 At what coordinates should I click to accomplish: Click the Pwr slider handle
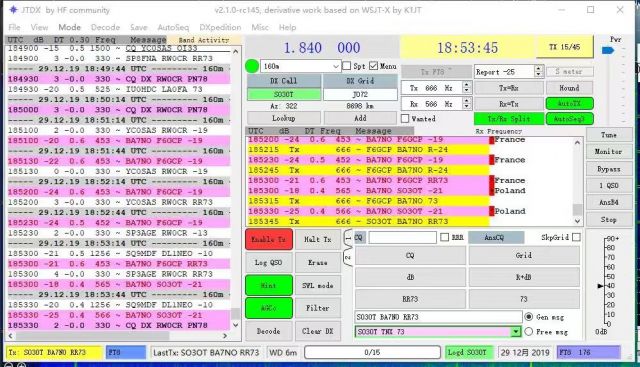click(x=608, y=50)
